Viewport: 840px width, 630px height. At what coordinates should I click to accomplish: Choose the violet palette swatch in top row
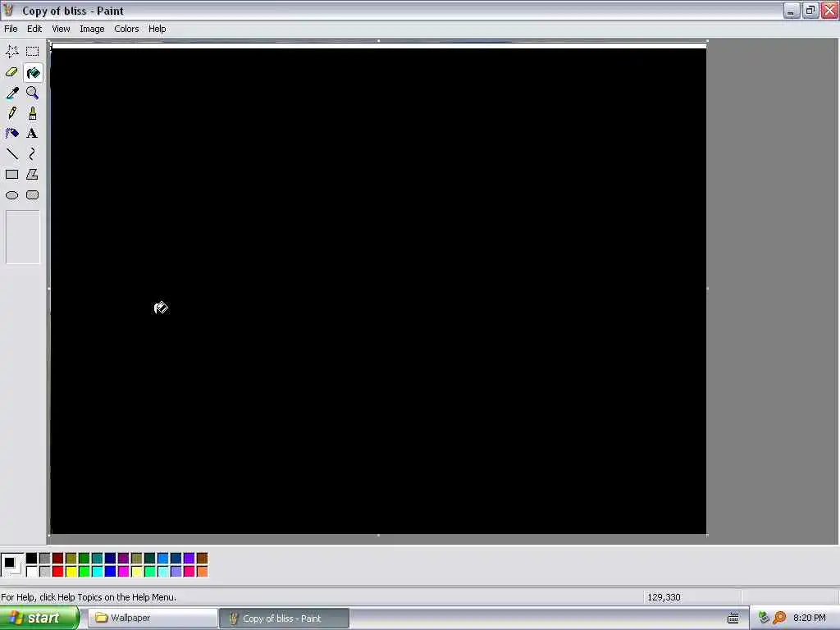click(189, 559)
